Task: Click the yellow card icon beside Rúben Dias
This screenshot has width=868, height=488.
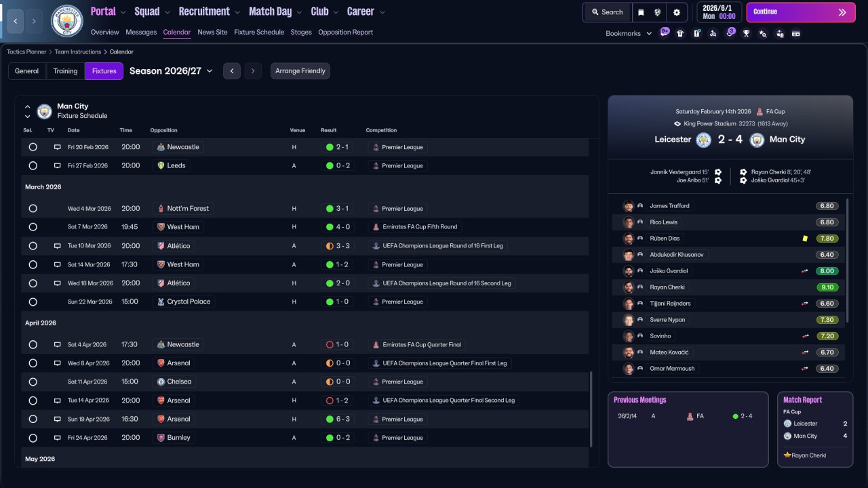Action: (805, 239)
